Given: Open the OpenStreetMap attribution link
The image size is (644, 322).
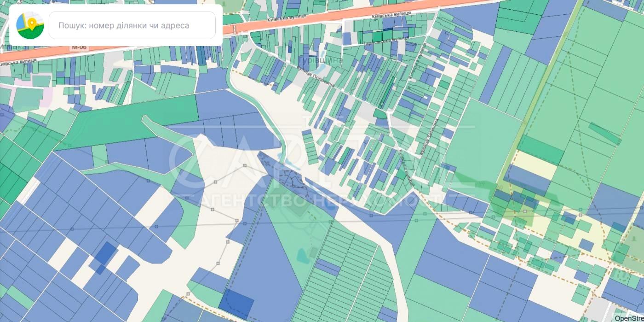Looking at the screenshot, I should [629, 318].
